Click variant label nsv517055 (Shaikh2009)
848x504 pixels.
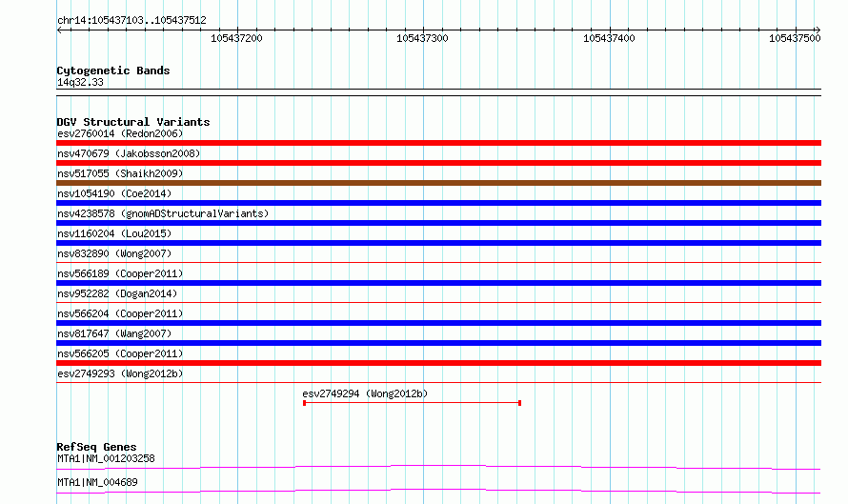(x=120, y=173)
